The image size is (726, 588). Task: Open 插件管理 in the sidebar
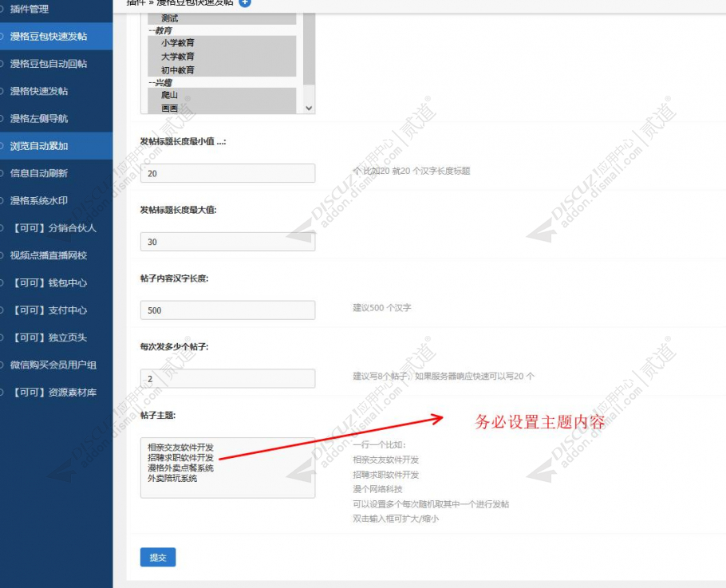(30, 9)
